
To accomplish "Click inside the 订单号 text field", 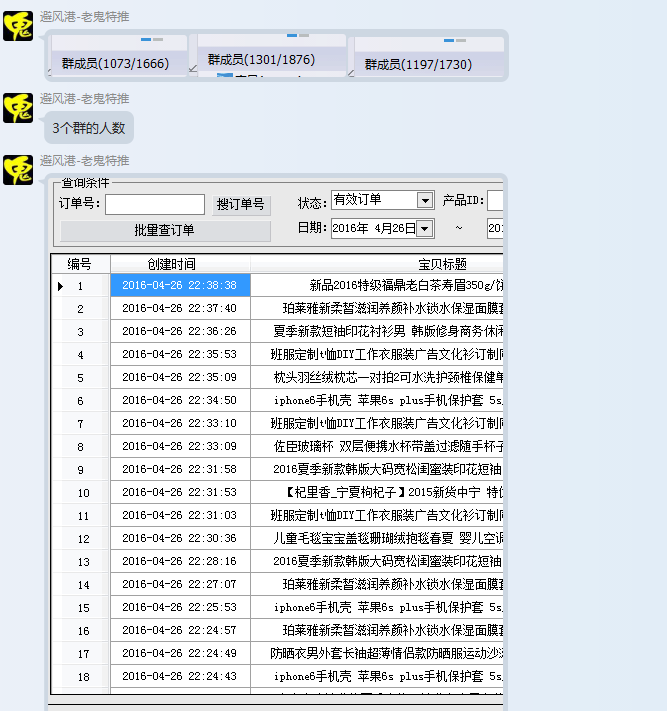I will coord(154,204).
